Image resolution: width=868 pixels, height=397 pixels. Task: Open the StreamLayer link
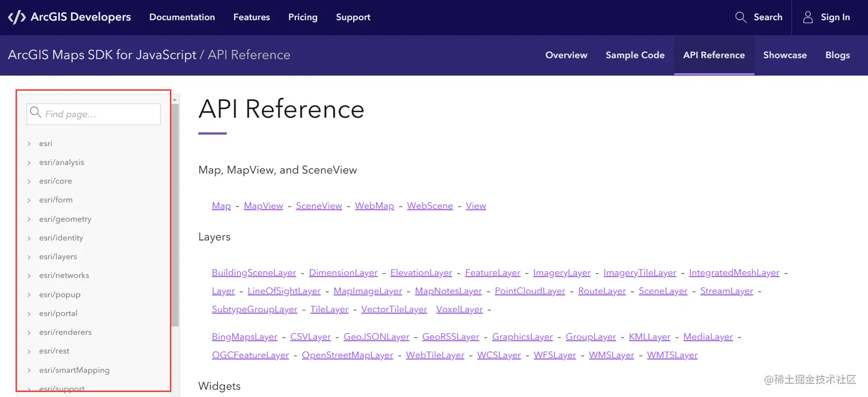tap(727, 291)
